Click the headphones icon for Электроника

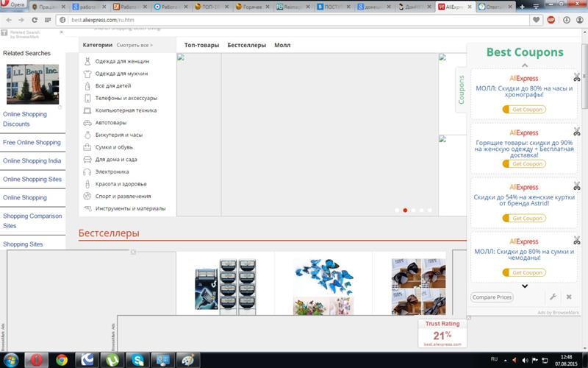87,171
